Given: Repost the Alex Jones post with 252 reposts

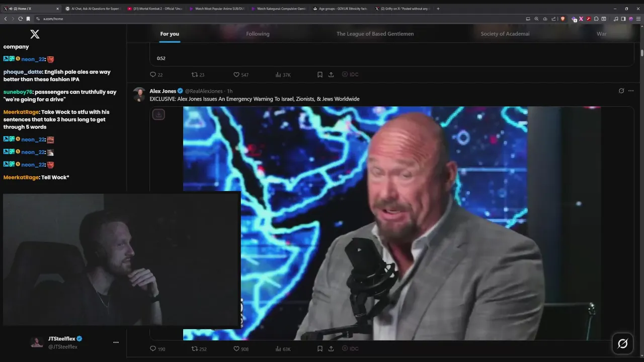Looking at the screenshot, I should tap(199, 348).
